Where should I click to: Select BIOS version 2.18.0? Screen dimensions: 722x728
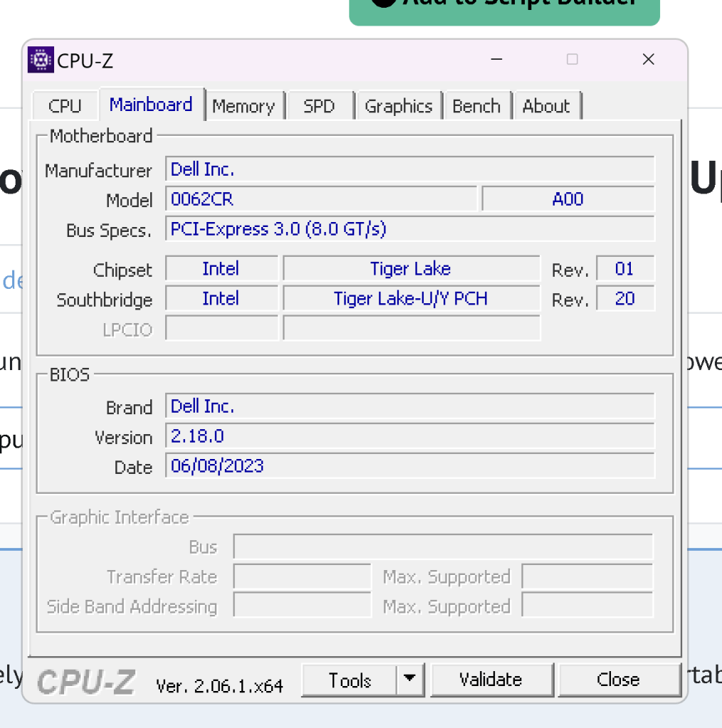[410, 436]
